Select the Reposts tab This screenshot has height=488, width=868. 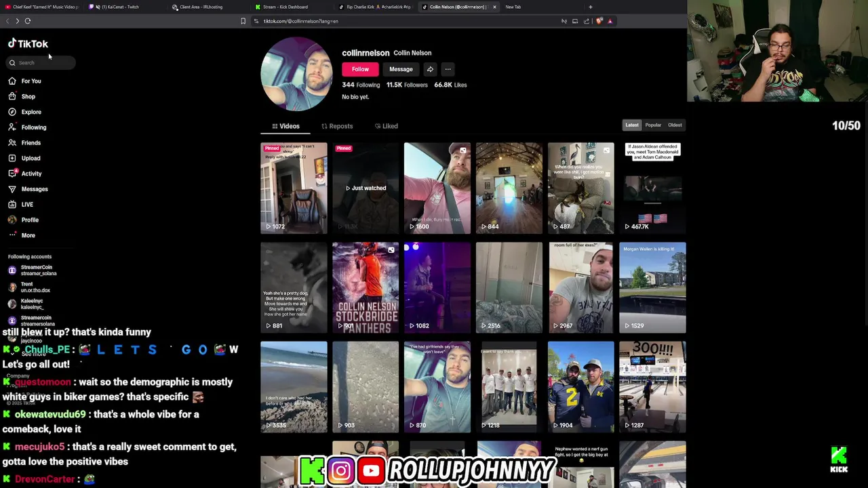point(337,126)
